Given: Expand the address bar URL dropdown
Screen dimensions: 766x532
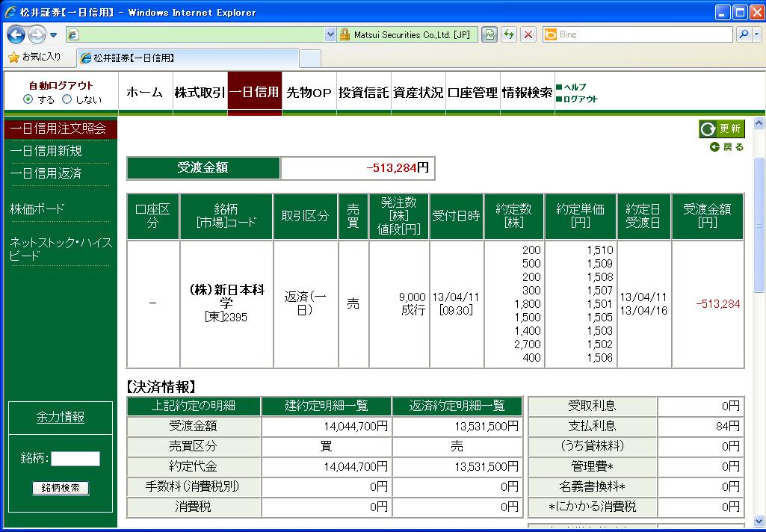Looking at the screenshot, I should pyautogui.click(x=331, y=34).
